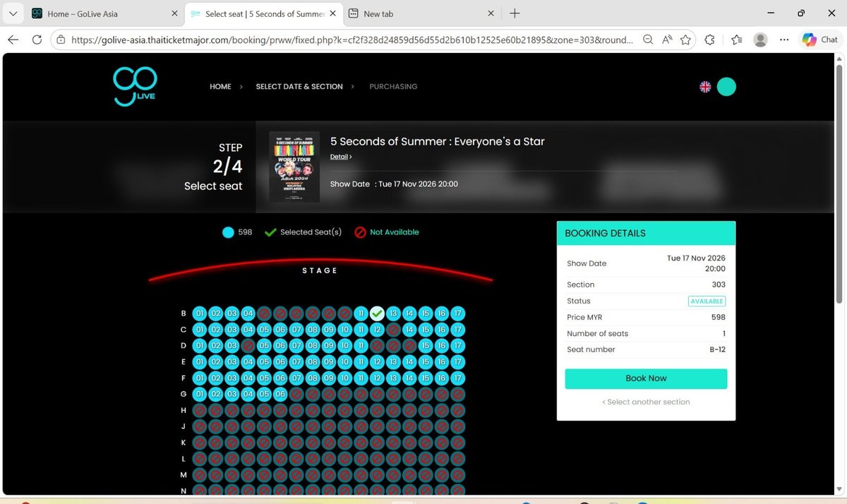Select seat 09 in row D
This screenshot has width=847, height=504.
328,346
